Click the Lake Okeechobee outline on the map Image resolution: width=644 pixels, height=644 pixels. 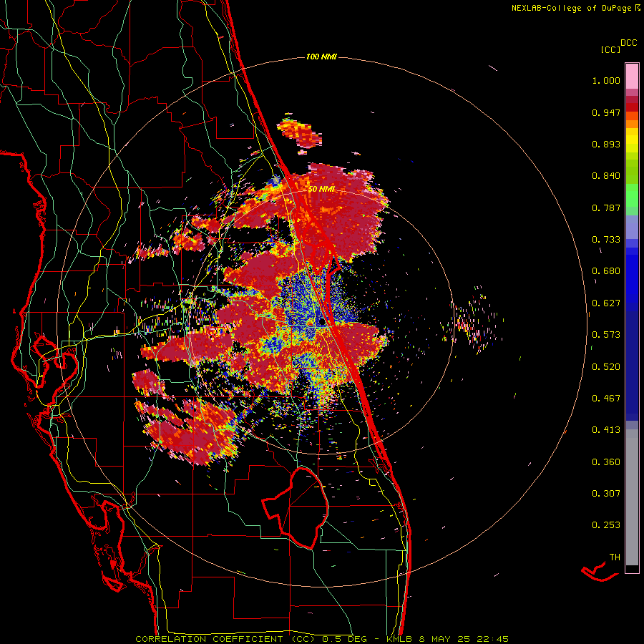[x=296, y=508]
